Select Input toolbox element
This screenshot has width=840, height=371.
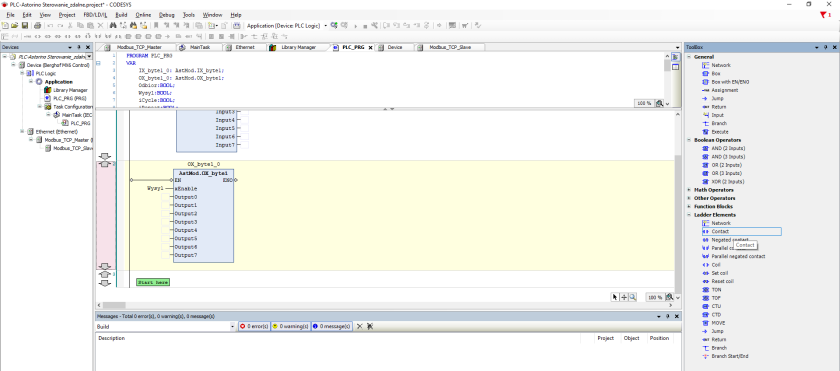717,115
